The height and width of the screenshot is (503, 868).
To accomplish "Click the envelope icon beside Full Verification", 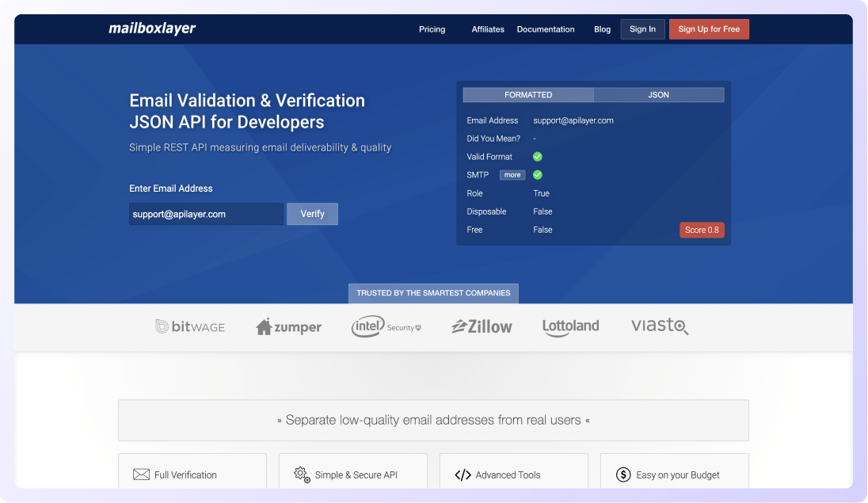I will click(141, 475).
